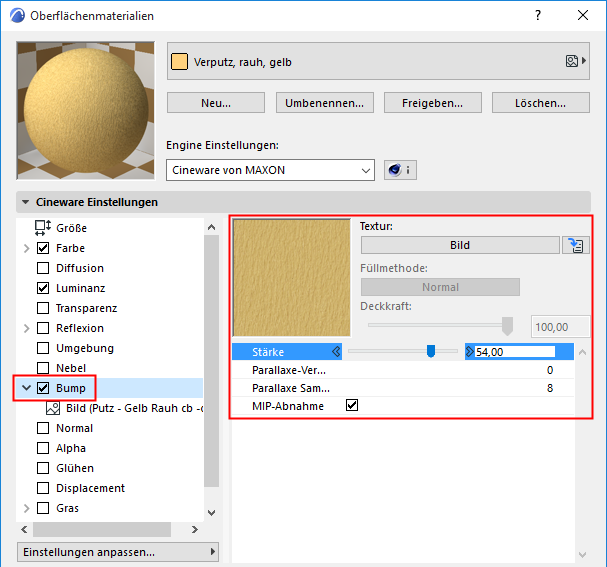
Task: Enable the Glühen channel checkbox
Action: [43, 468]
